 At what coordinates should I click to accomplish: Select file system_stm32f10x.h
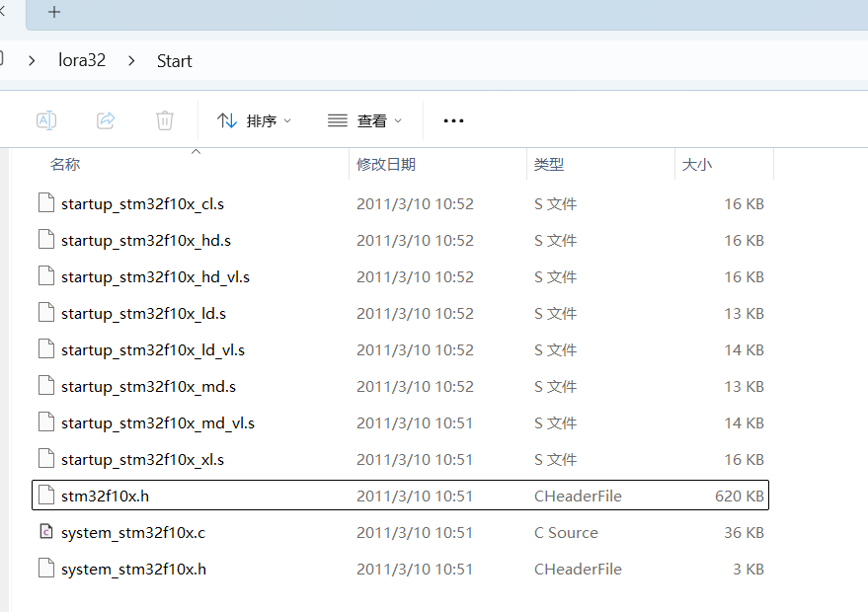click(400, 569)
